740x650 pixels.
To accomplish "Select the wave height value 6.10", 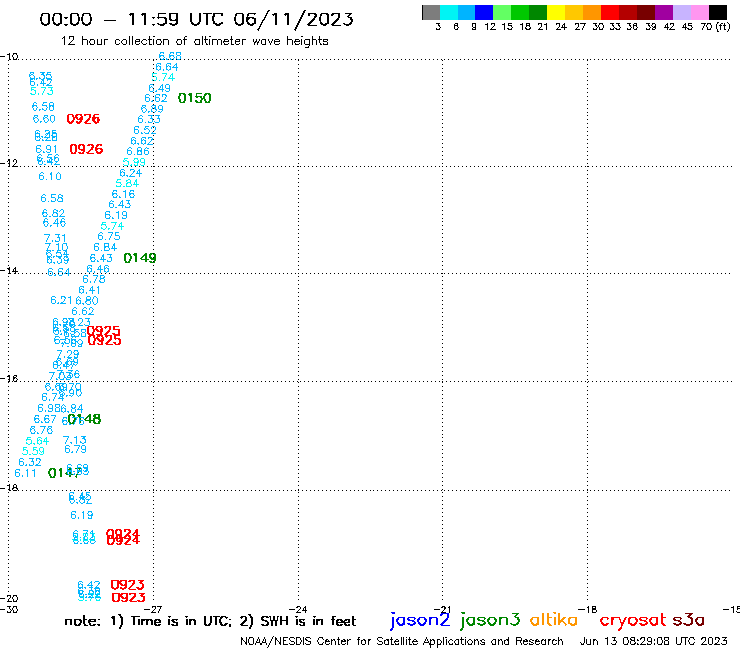I will (x=50, y=177).
